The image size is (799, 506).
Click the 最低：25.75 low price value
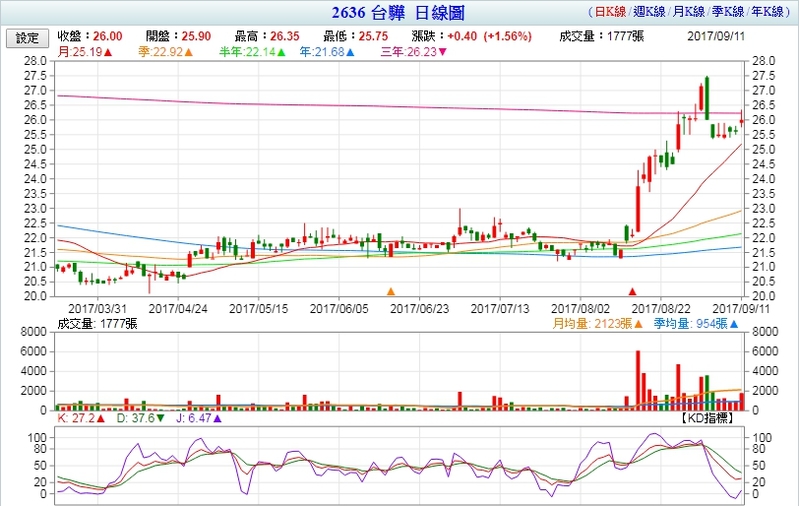click(x=356, y=36)
